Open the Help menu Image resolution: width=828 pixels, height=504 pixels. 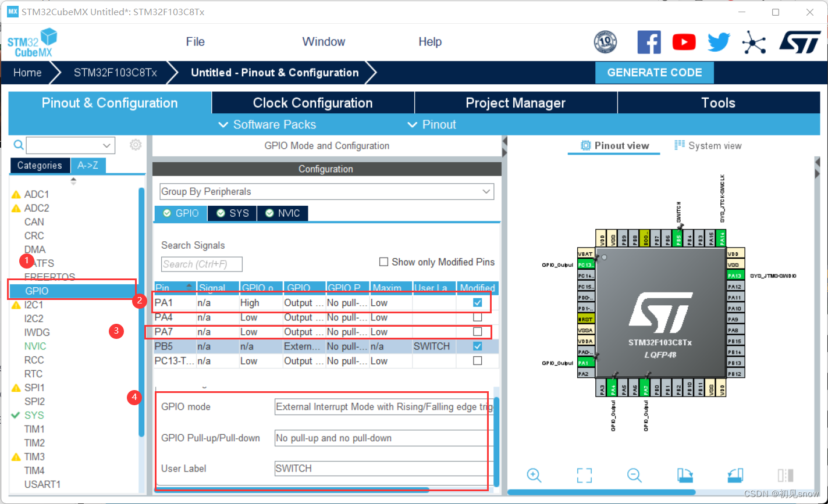pos(430,42)
